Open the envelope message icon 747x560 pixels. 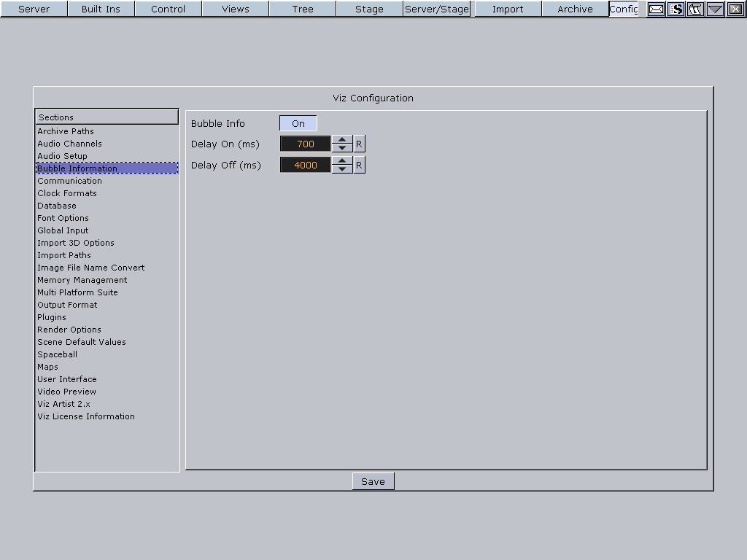[657, 9]
